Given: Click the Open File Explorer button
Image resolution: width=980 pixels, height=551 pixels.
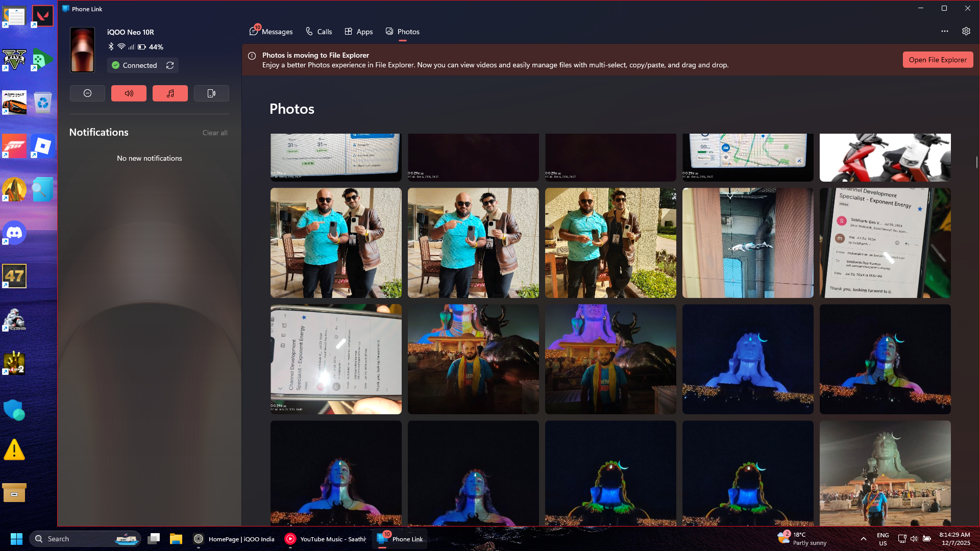Looking at the screenshot, I should pyautogui.click(x=937, y=60).
